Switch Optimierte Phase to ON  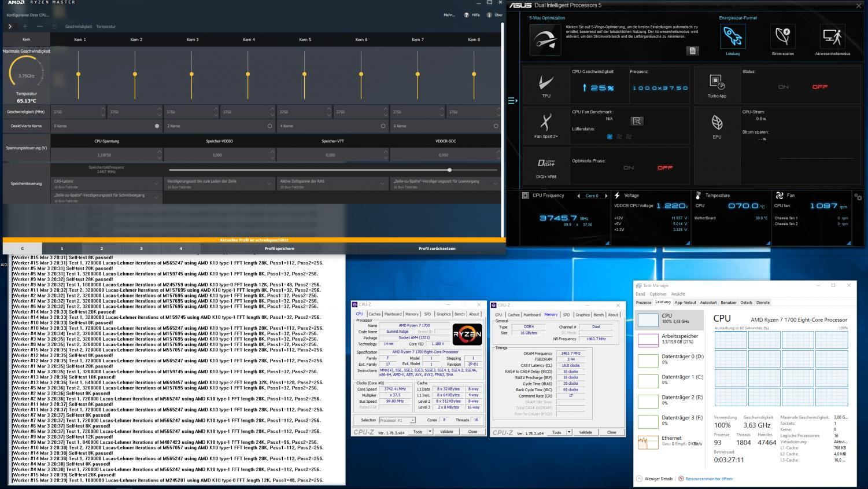[x=629, y=168]
